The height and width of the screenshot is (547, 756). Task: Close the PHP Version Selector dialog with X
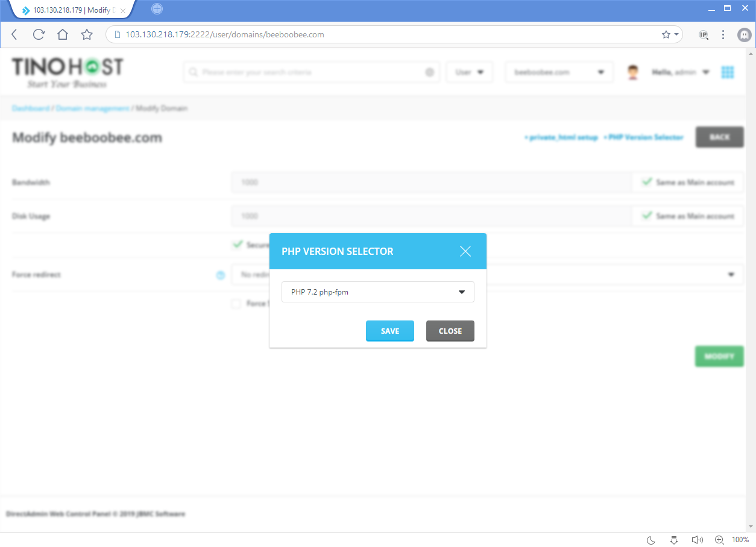(x=465, y=251)
